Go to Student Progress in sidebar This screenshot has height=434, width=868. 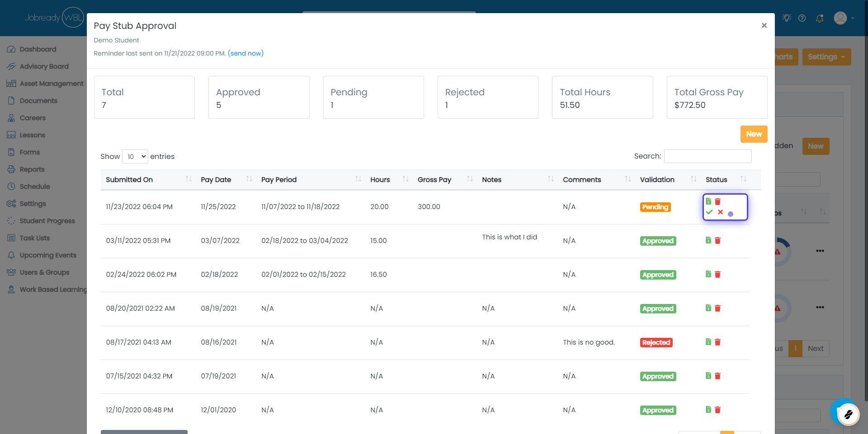(x=47, y=221)
